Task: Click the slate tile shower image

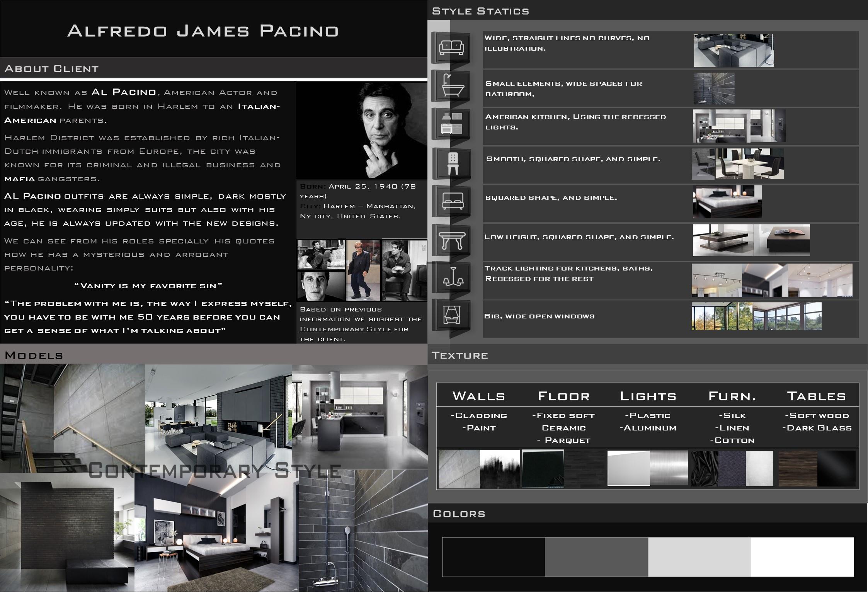Action: [x=363, y=531]
